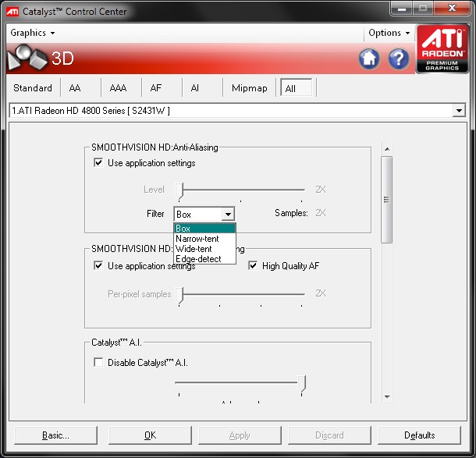Viewport: 476px width, 458px height.
Task: Select Narrow-tent filter option
Action: pos(204,239)
